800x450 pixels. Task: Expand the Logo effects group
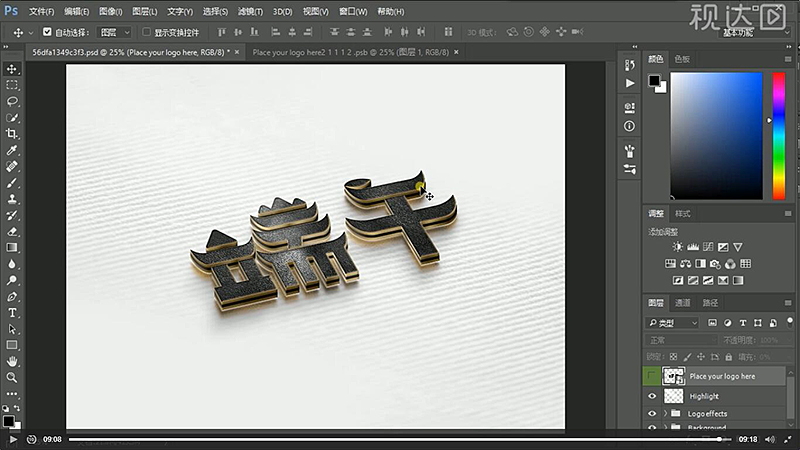665,414
